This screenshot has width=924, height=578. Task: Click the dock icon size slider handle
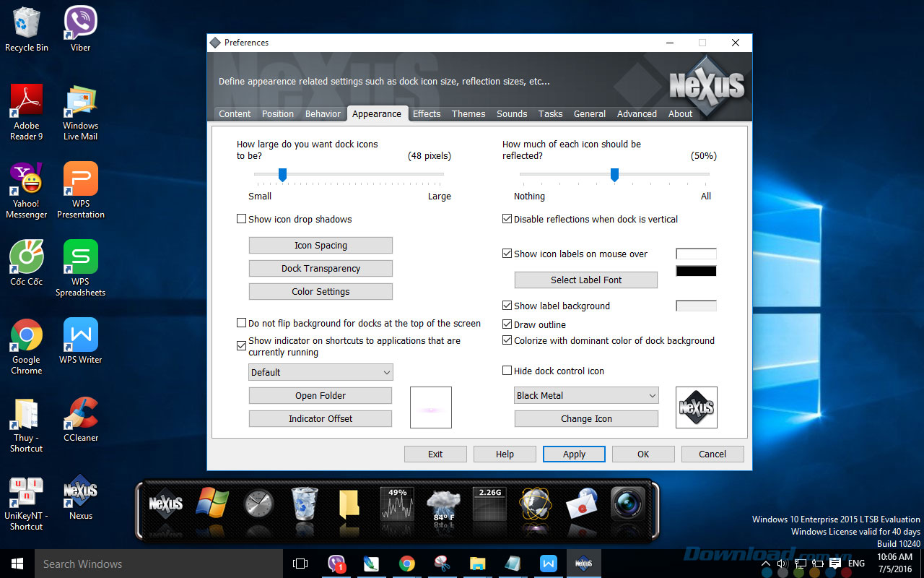point(282,175)
